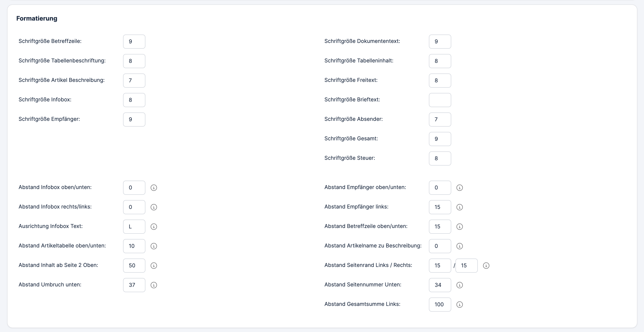Click the Ausrichtung Infobox Text field
644x332 pixels.
(x=134, y=226)
